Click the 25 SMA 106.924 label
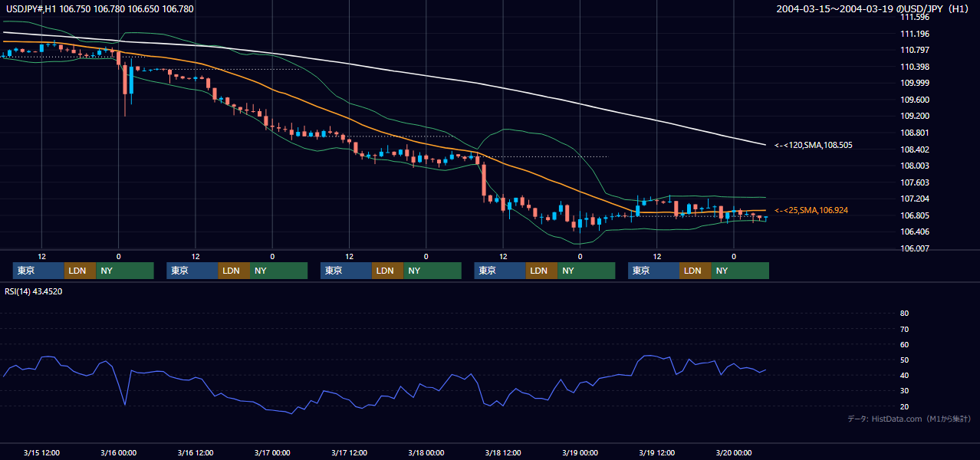980x460 pixels. pyautogui.click(x=811, y=210)
